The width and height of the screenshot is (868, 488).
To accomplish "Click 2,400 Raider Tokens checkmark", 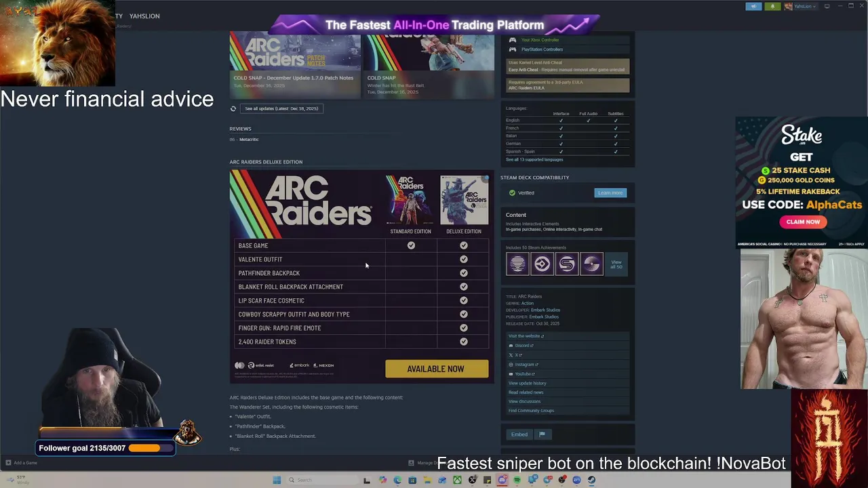I will [464, 342].
